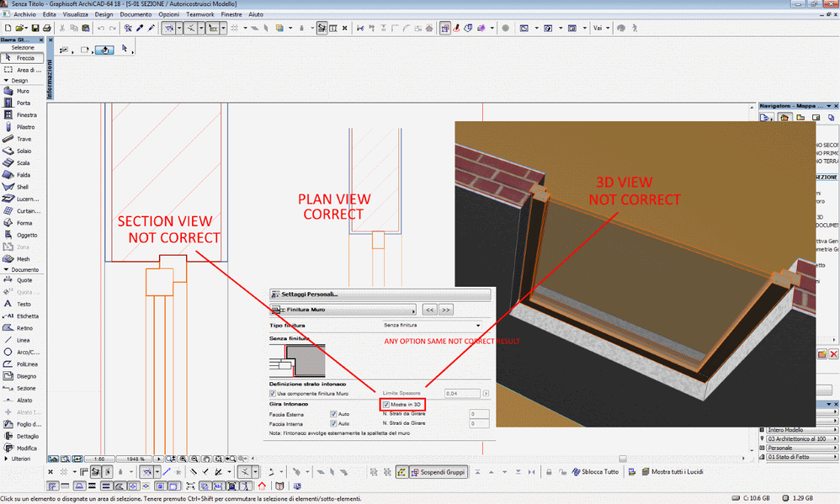
Task: Select the Etichetta label tool
Action: pos(23,316)
